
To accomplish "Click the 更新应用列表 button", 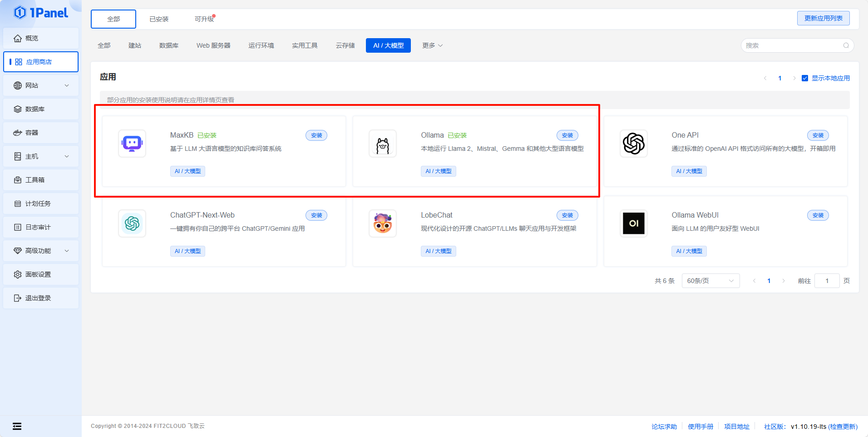I will click(x=824, y=18).
